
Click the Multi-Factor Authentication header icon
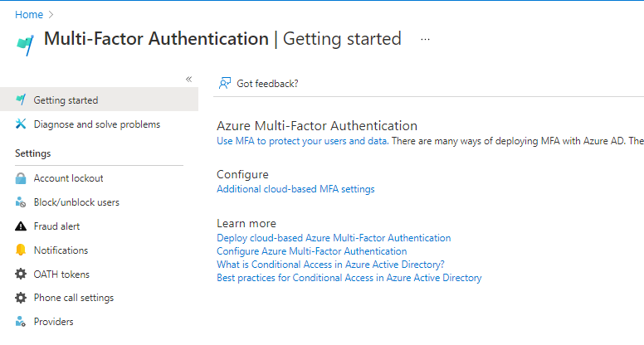(25, 43)
